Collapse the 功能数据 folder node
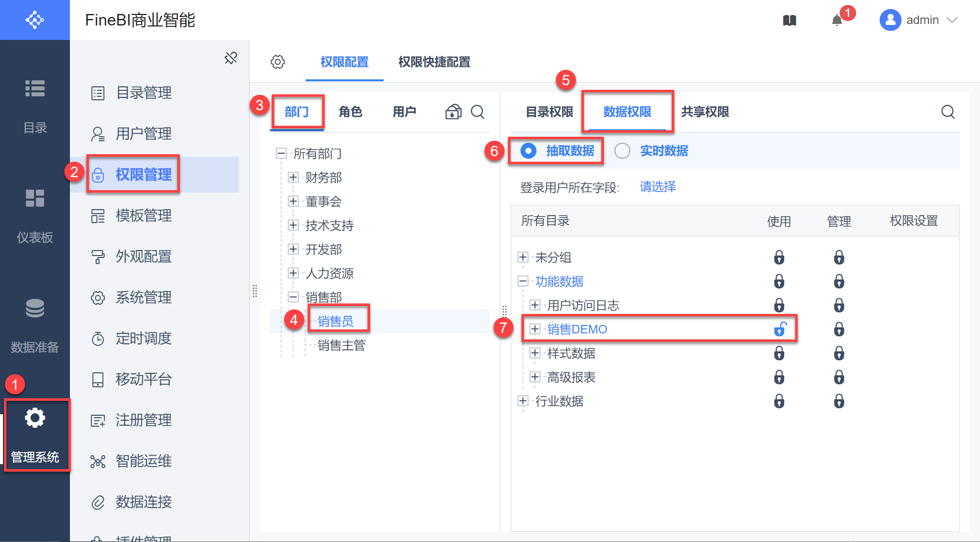This screenshot has height=542, width=980. [x=523, y=281]
